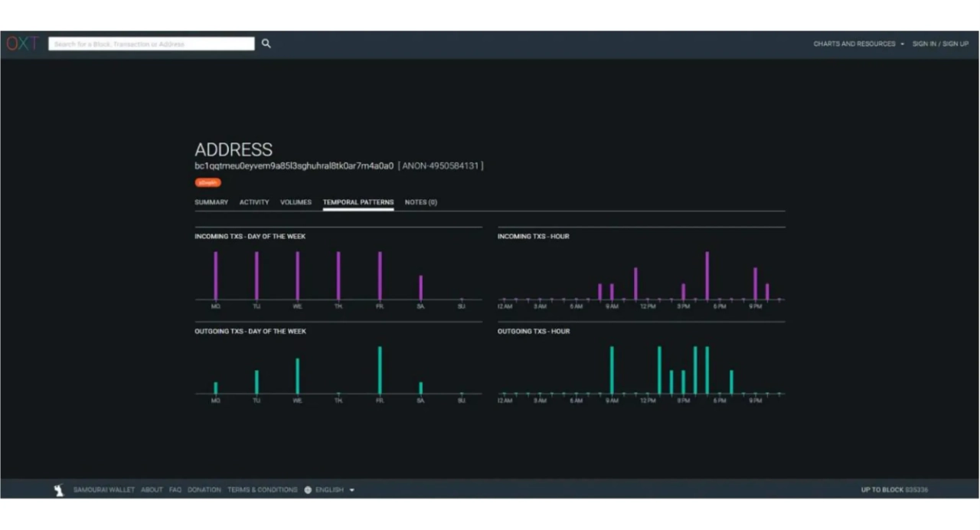
Task: Open Terms & Conditions link
Action: point(262,490)
